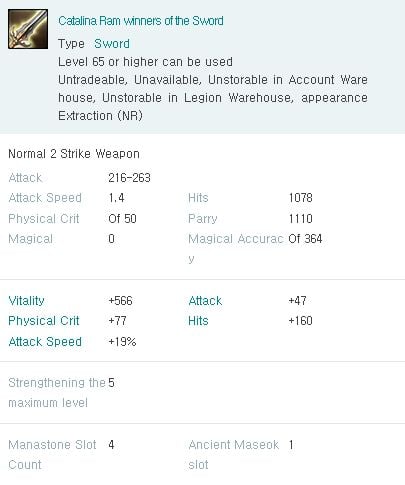The image size is (405, 485).
Task: Select the Attack Speed 1.4 value
Action: click(116, 198)
